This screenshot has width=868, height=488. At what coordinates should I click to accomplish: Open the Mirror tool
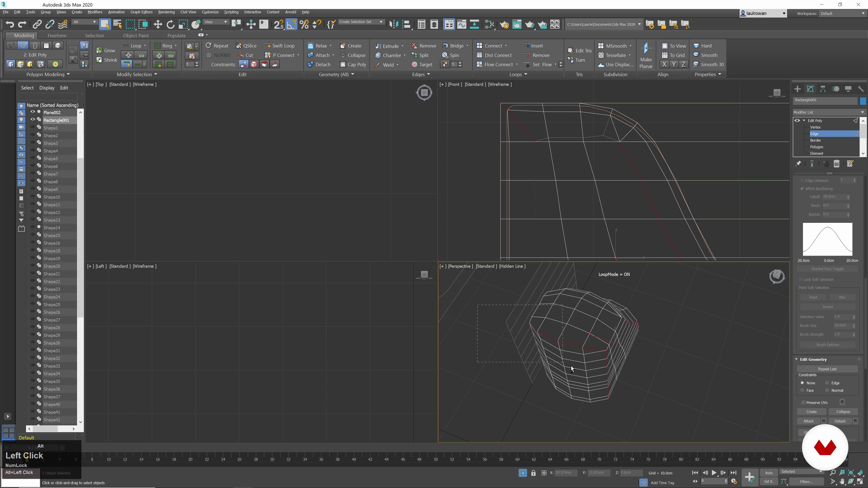[394, 24]
